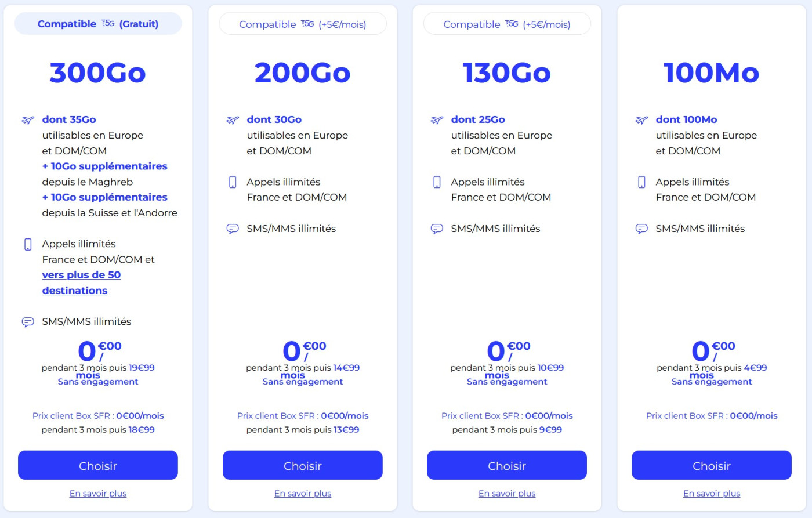Viewport: 812px width, 518px height.
Task: Select the phone icon next to Appels illimités on 300Go
Action: (x=28, y=244)
